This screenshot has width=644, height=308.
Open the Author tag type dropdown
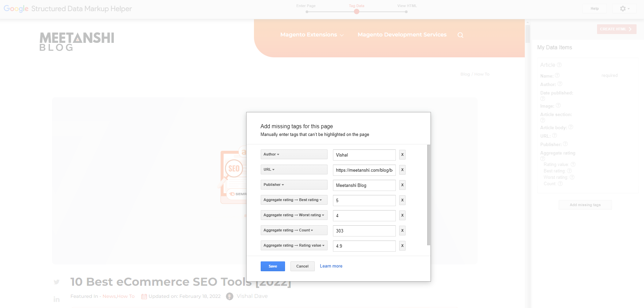click(x=294, y=154)
